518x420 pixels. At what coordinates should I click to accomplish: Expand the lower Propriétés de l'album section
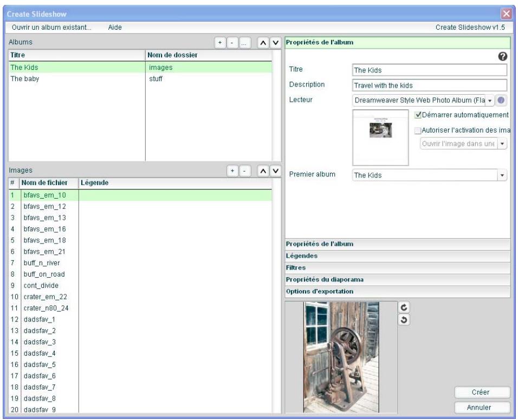(397, 244)
